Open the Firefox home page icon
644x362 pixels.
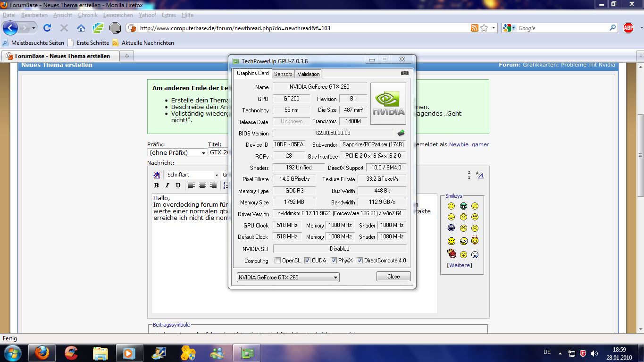81,28
